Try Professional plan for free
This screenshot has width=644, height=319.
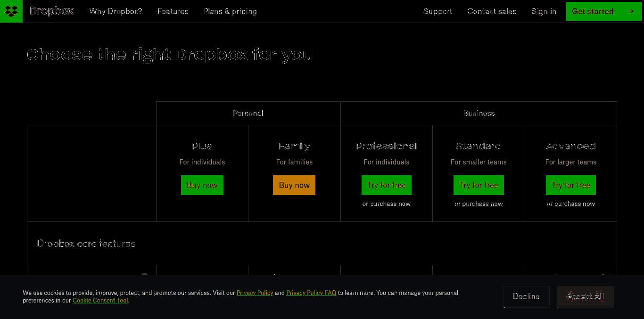(387, 185)
